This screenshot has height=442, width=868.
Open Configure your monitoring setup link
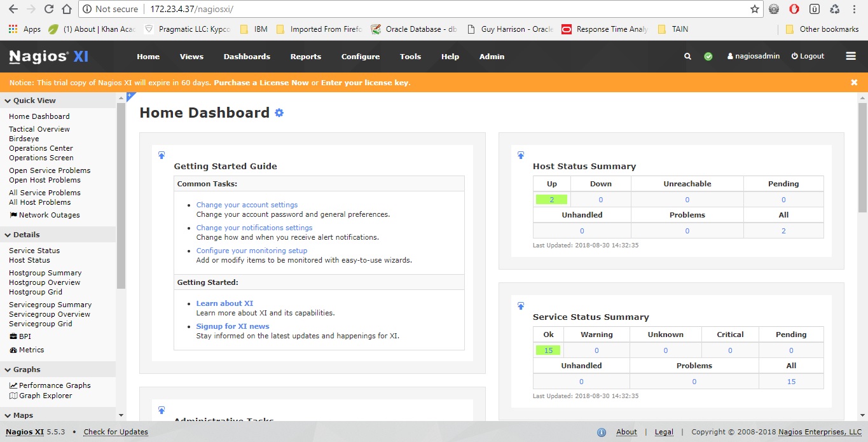pyautogui.click(x=252, y=251)
